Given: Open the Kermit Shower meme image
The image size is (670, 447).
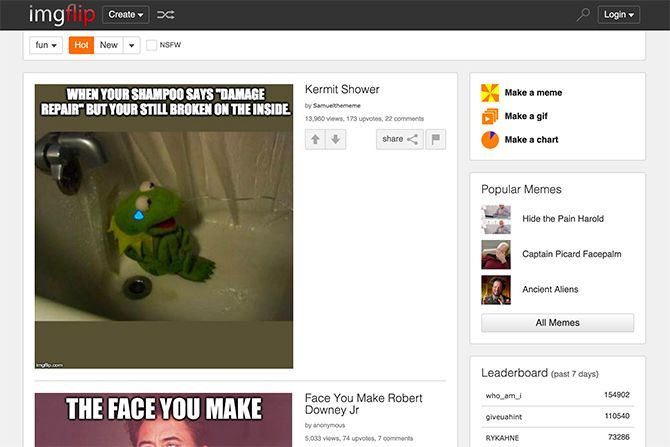Looking at the screenshot, I should tap(164, 226).
